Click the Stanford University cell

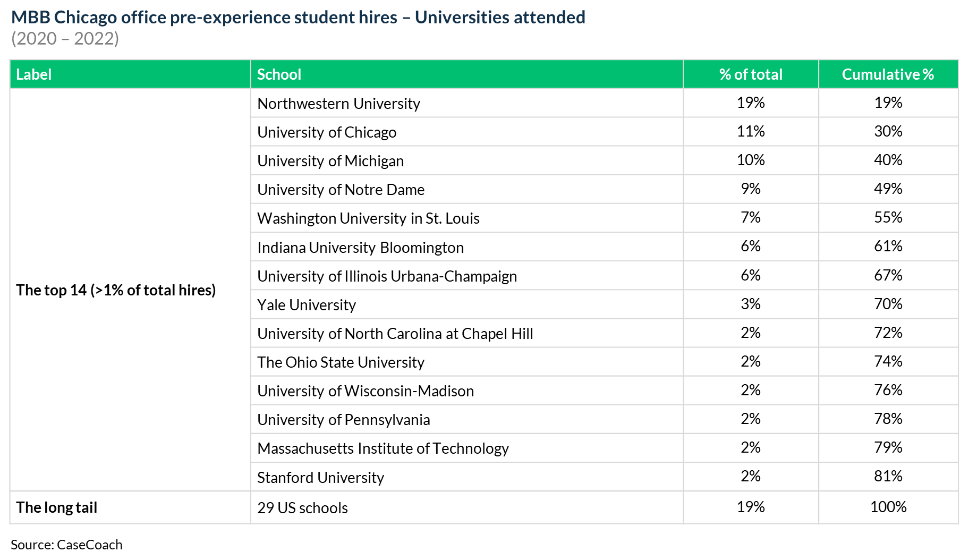pos(467,477)
